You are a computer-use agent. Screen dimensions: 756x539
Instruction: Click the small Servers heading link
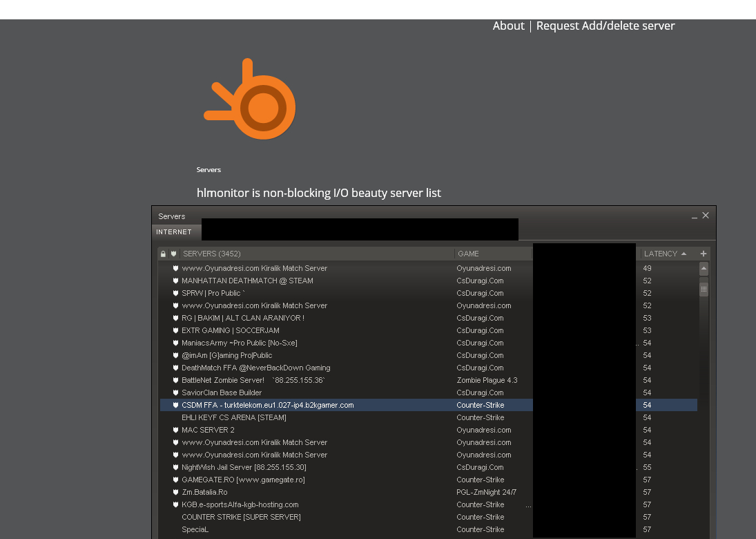click(209, 170)
